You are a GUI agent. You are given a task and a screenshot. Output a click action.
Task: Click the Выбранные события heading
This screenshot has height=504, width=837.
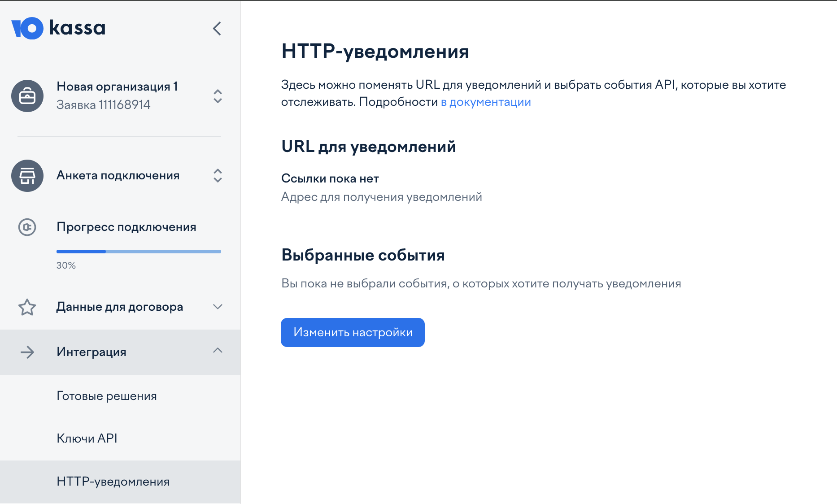[x=363, y=255]
